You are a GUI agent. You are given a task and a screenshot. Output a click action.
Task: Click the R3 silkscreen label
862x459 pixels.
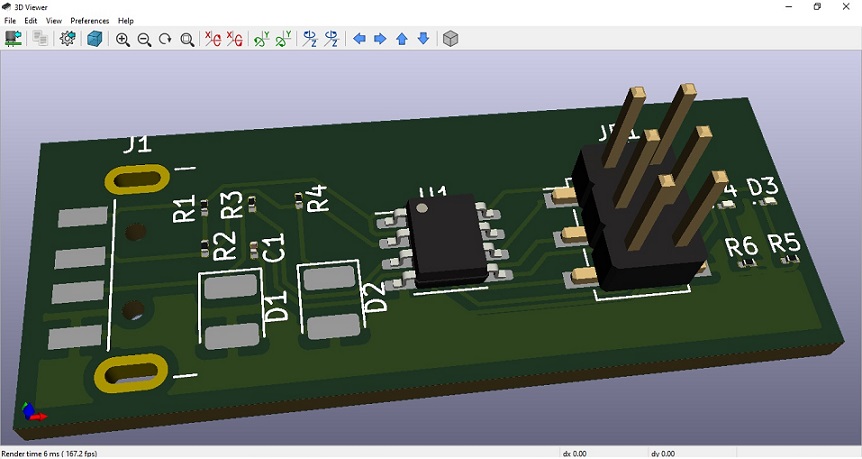point(231,204)
